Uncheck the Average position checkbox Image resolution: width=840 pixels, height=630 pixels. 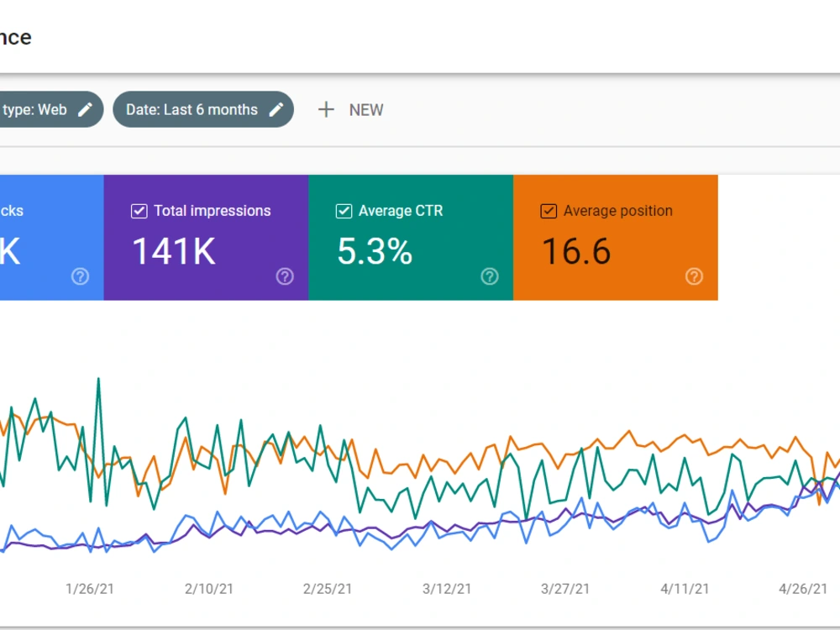point(548,211)
